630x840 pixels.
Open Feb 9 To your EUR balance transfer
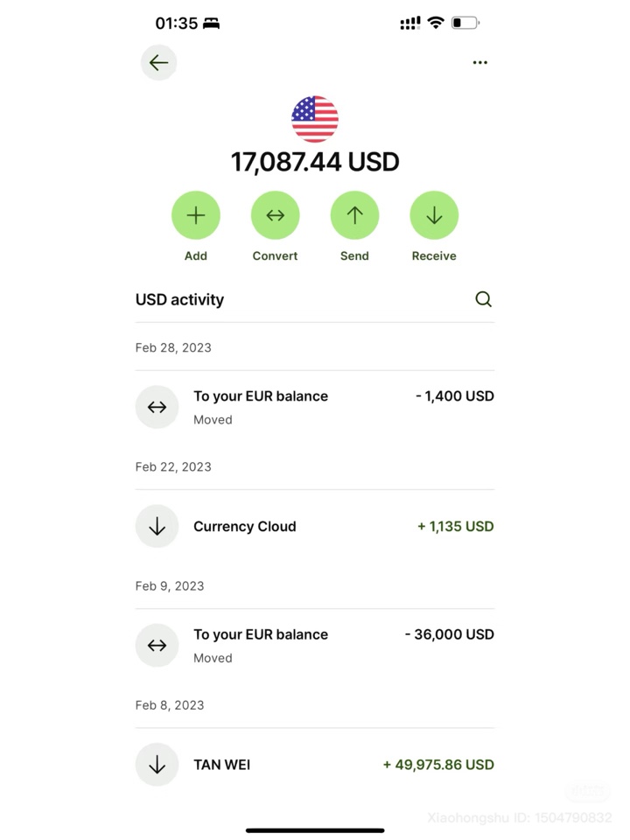click(x=315, y=646)
